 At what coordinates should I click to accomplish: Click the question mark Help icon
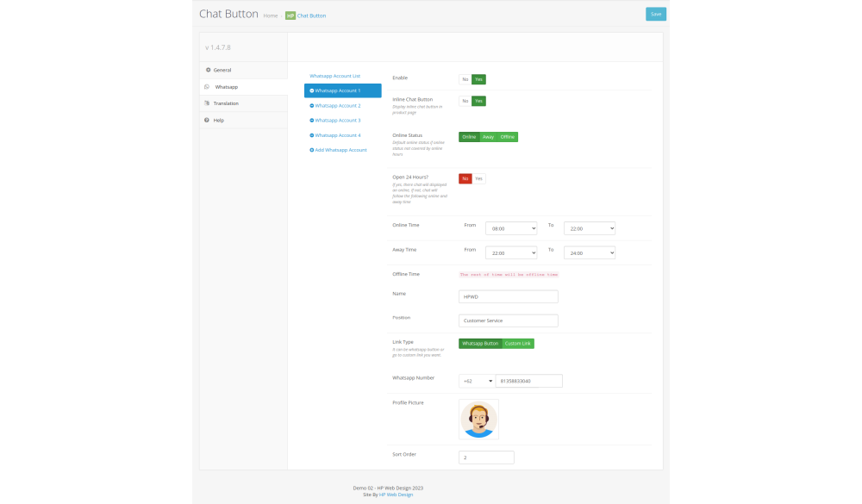(207, 120)
